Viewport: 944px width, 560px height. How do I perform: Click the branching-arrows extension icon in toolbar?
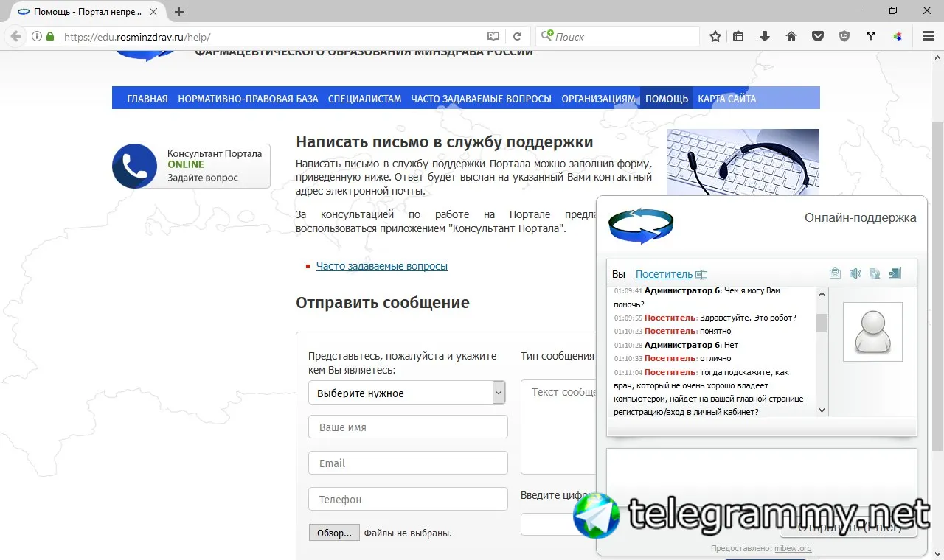pos(871,36)
